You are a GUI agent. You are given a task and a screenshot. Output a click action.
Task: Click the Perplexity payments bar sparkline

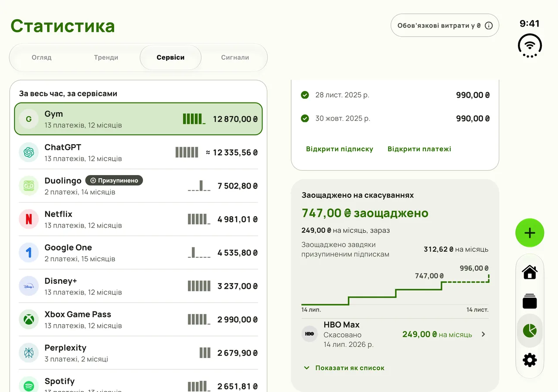tap(205, 353)
